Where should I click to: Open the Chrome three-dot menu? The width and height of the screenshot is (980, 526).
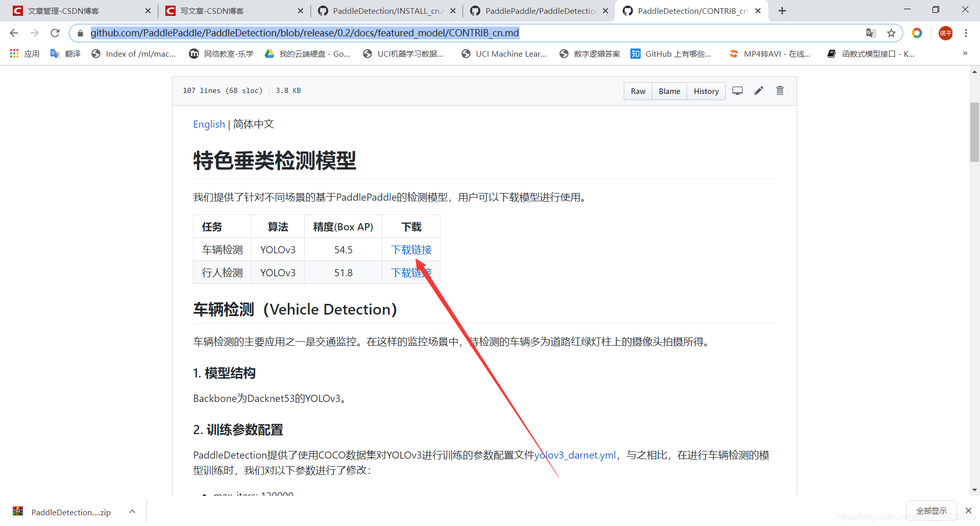click(966, 33)
